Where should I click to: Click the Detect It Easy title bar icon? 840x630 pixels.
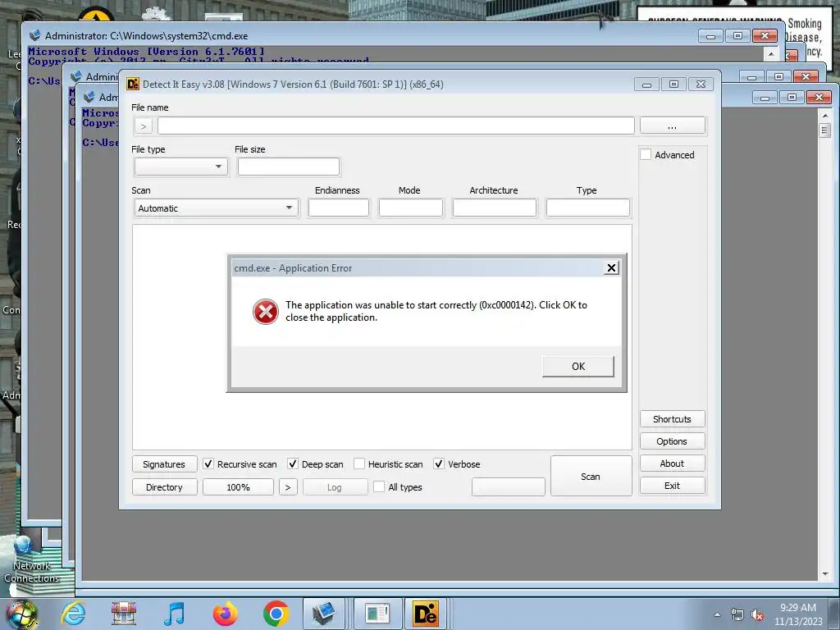pyautogui.click(x=132, y=84)
